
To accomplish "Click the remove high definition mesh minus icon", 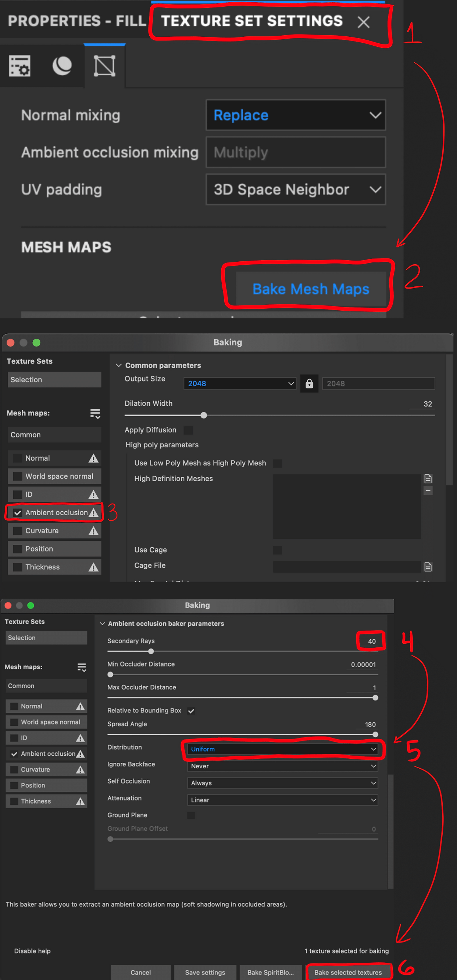I will 428,490.
